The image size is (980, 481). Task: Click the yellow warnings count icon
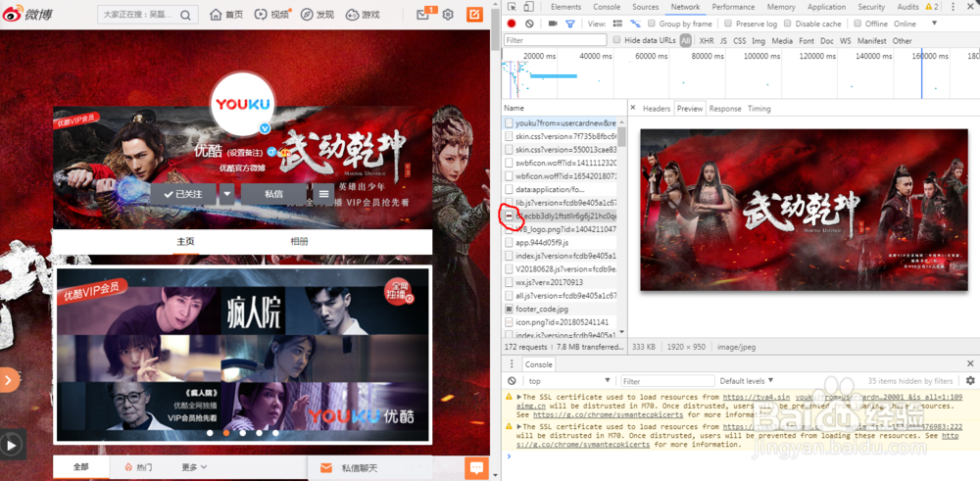click(x=932, y=7)
